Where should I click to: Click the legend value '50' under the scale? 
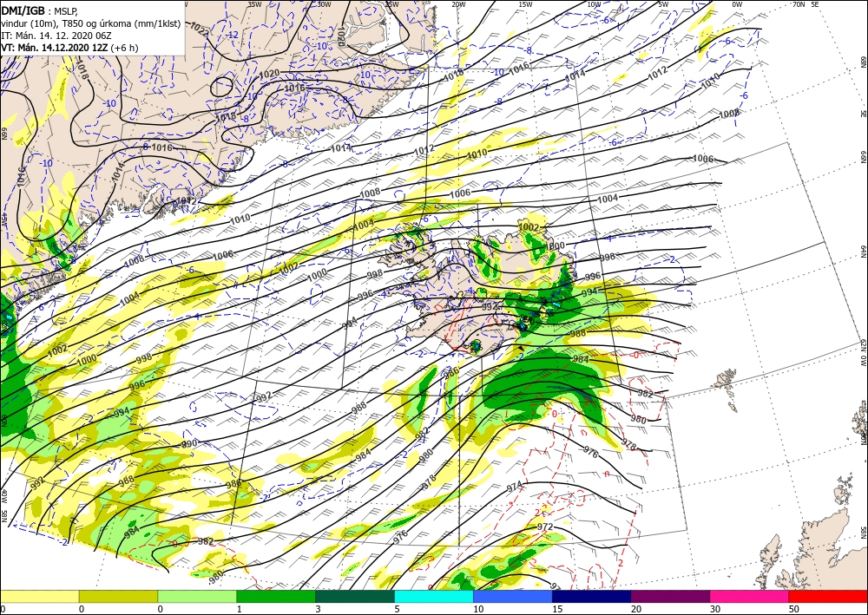(x=794, y=609)
